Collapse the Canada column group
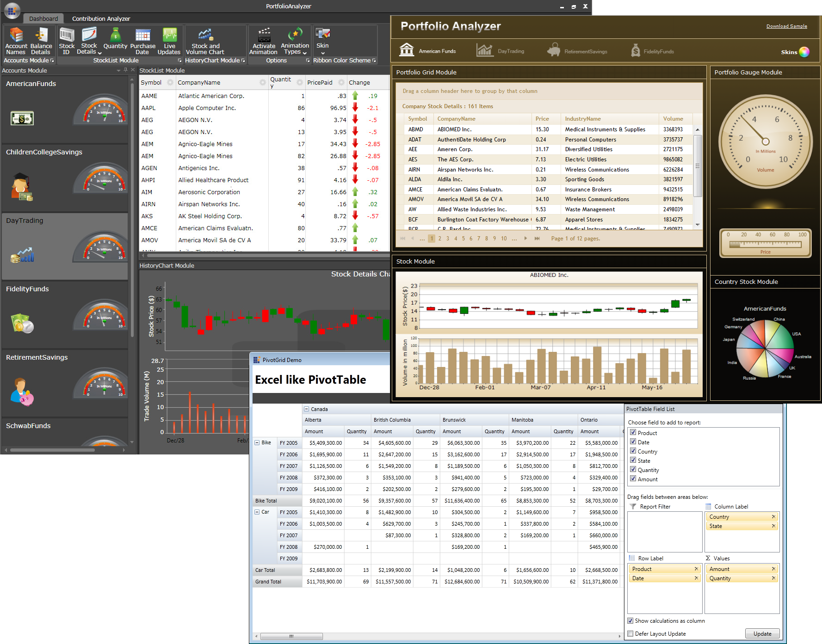The image size is (822, 644). [306, 409]
